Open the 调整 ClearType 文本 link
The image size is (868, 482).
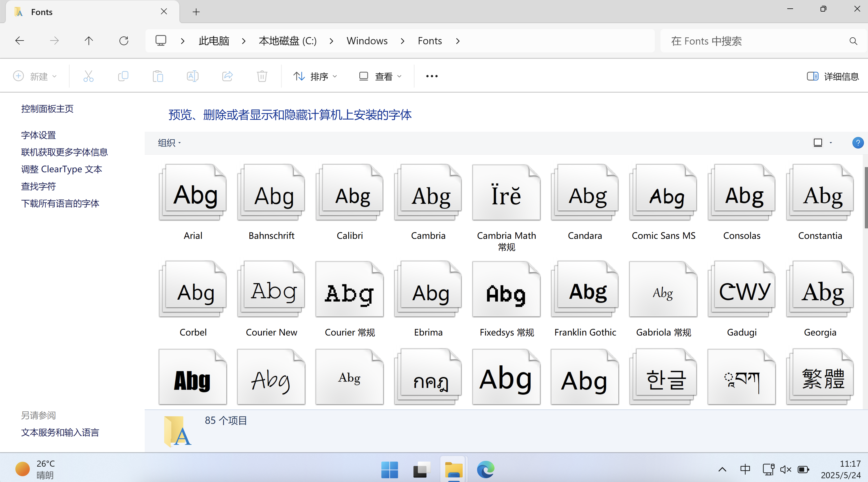point(62,169)
